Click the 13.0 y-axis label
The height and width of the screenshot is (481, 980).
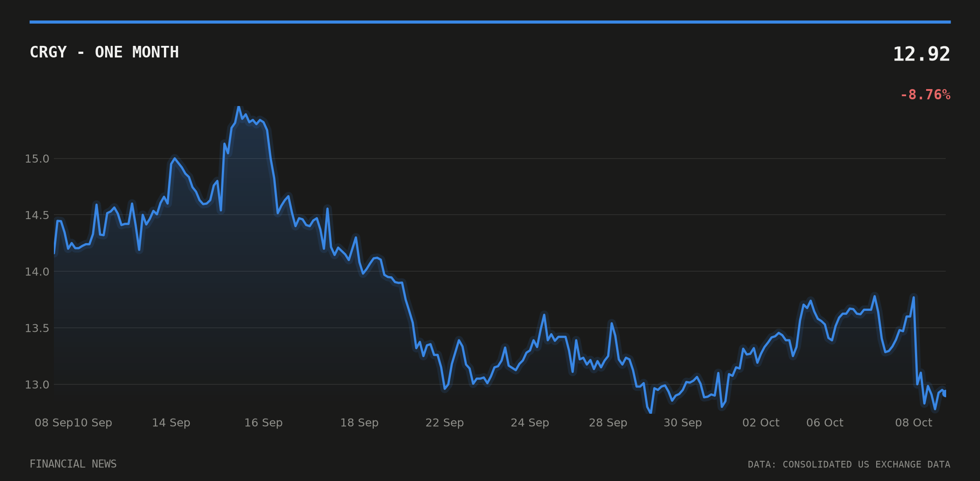coord(37,385)
